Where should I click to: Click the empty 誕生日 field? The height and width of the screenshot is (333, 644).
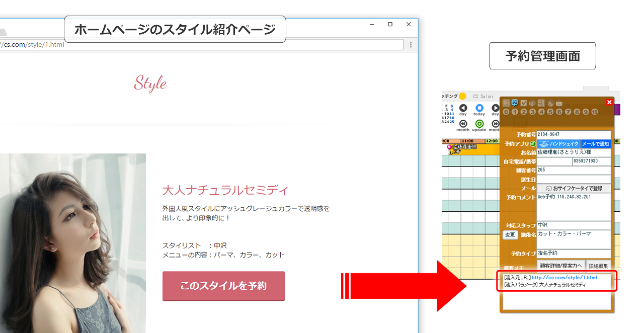click(574, 179)
